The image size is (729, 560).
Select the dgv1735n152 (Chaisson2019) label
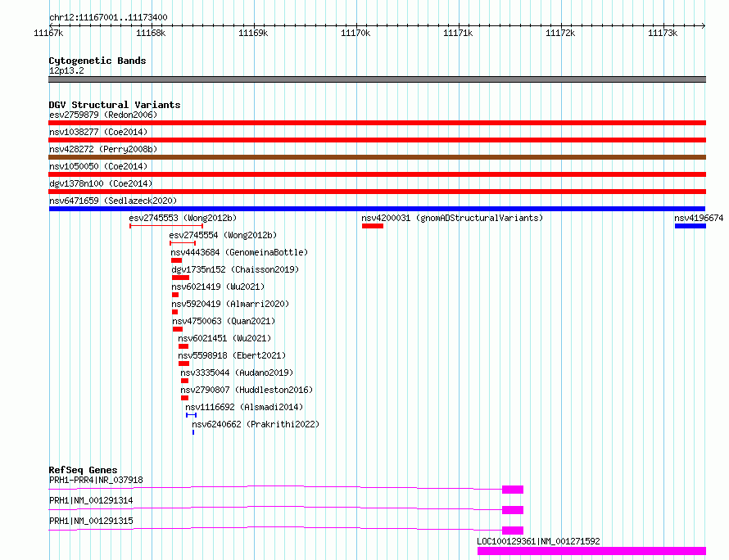tap(235, 269)
